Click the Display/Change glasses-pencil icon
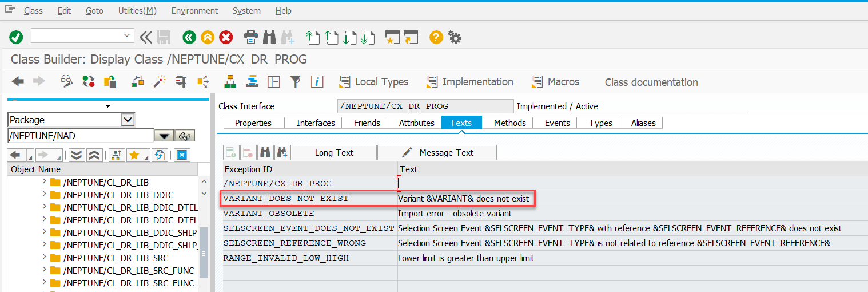Viewport: 868px width, 292px height. [67, 82]
